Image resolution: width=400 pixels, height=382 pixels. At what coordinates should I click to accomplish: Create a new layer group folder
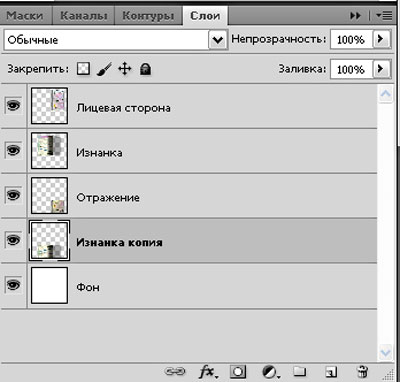pyautogui.click(x=299, y=371)
